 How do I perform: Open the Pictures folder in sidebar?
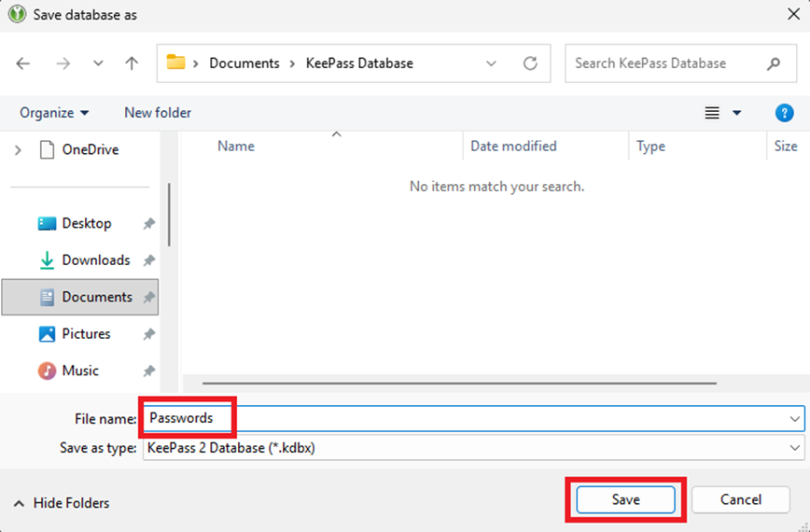click(x=86, y=334)
